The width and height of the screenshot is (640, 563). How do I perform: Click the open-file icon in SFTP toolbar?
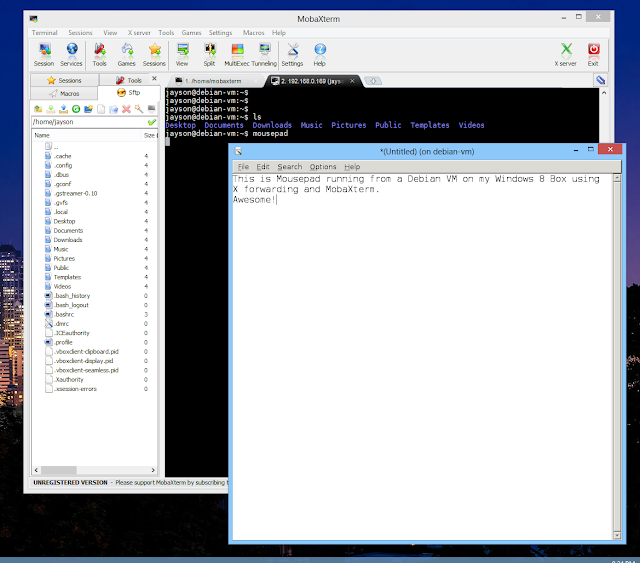[114, 109]
